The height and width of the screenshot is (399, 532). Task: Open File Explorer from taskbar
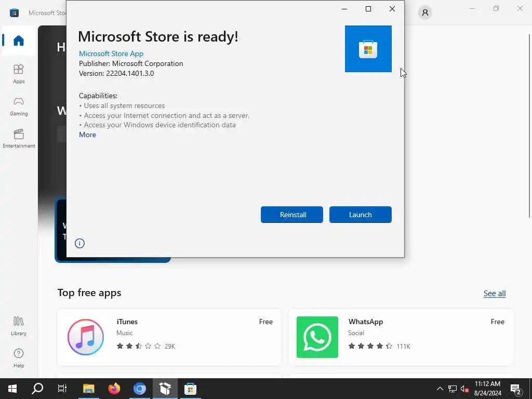[88, 389]
